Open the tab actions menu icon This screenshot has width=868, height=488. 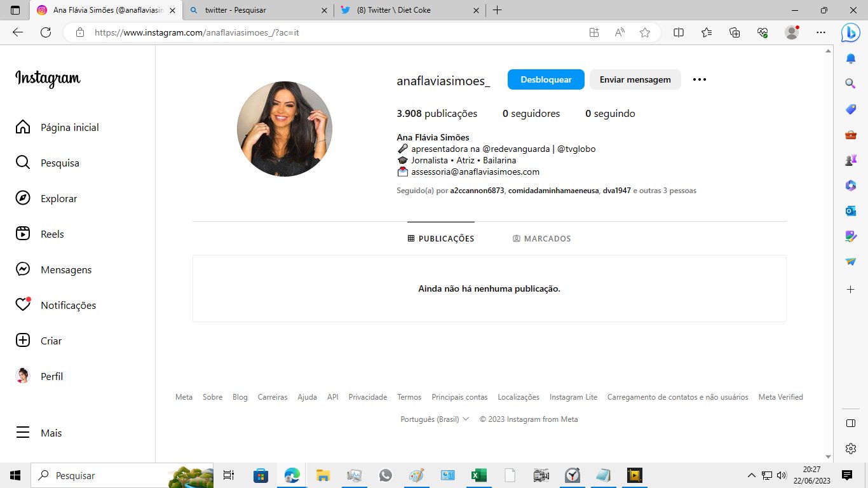pyautogui.click(x=15, y=10)
